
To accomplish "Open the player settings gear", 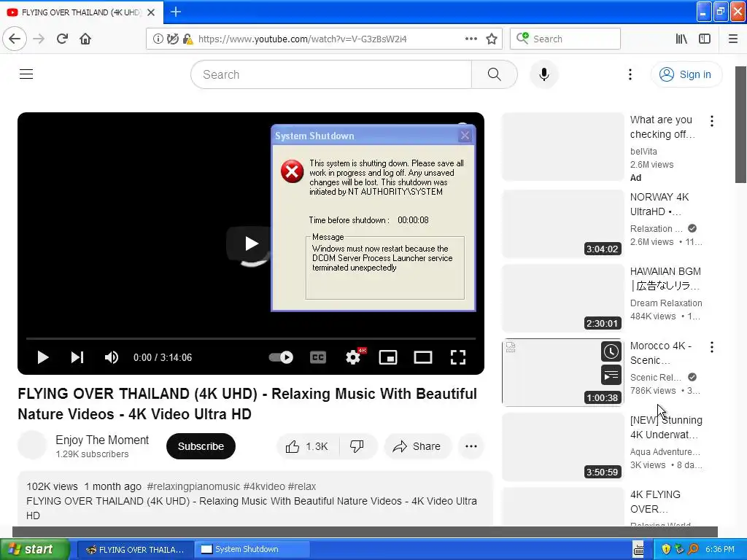I will pyautogui.click(x=353, y=357).
